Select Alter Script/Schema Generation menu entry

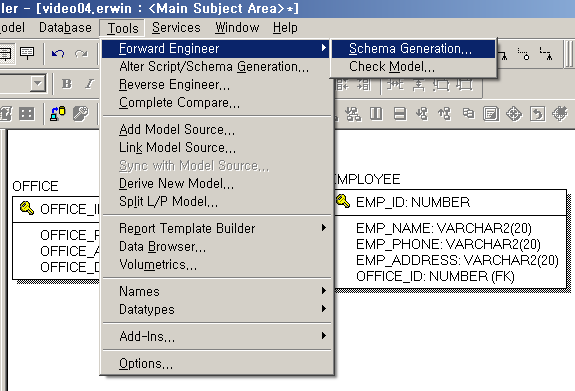pyautogui.click(x=217, y=67)
